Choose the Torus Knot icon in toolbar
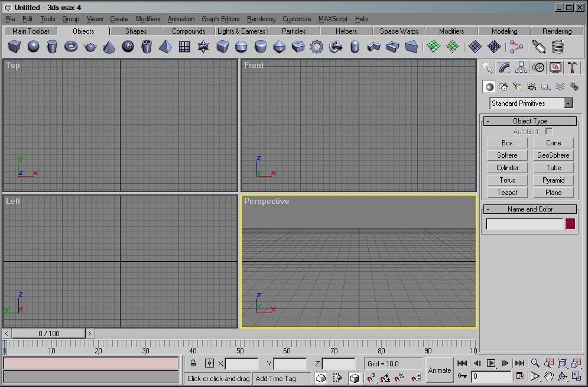The width and height of the screenshot is (588, 387). pyautogui.click(x=336, y=47)
